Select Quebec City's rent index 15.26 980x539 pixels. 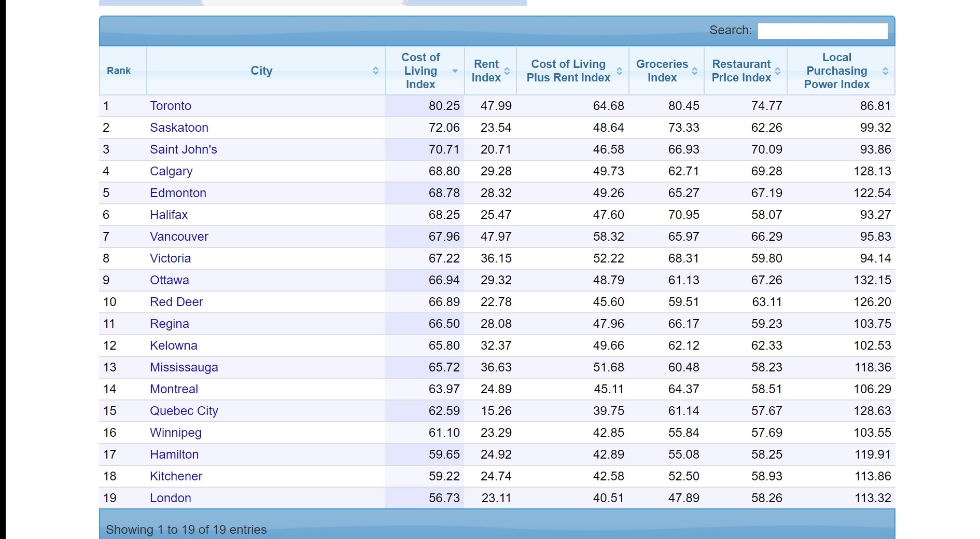point(496,411)
